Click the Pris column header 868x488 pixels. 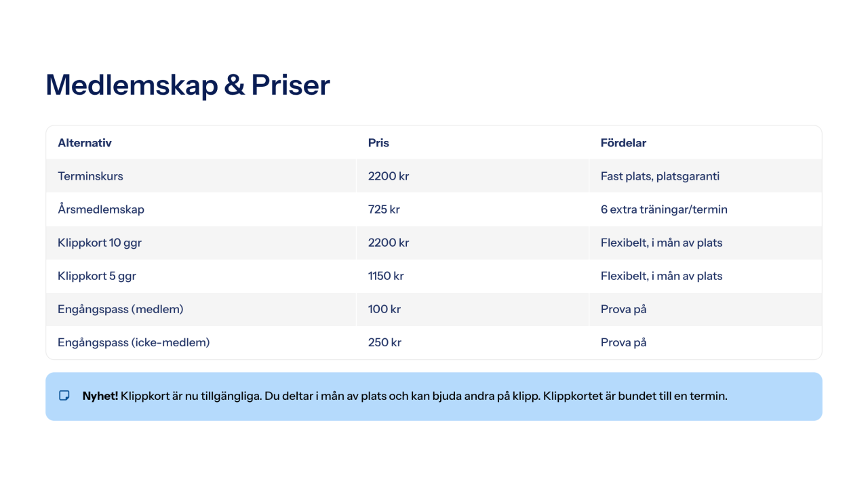click(x=378, y=143)
